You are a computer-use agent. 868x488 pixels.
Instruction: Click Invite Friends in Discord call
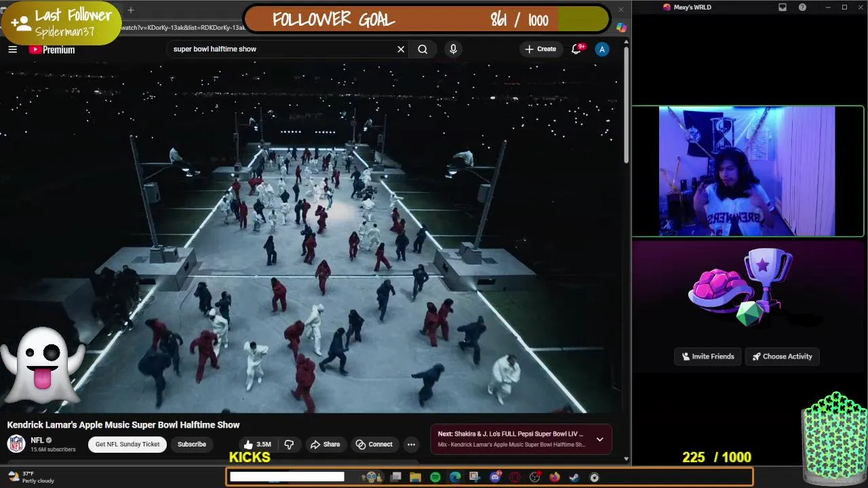708,357
